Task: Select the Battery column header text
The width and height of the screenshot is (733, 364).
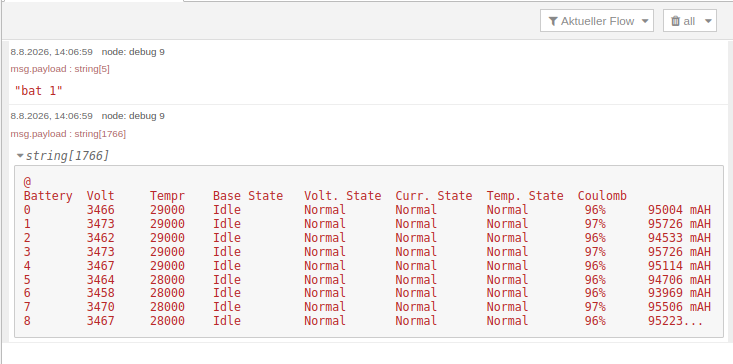Action: click(48, 196)
